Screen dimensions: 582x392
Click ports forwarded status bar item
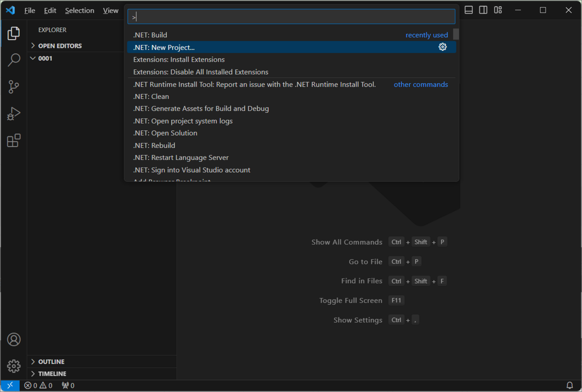[x=68, y=386]
